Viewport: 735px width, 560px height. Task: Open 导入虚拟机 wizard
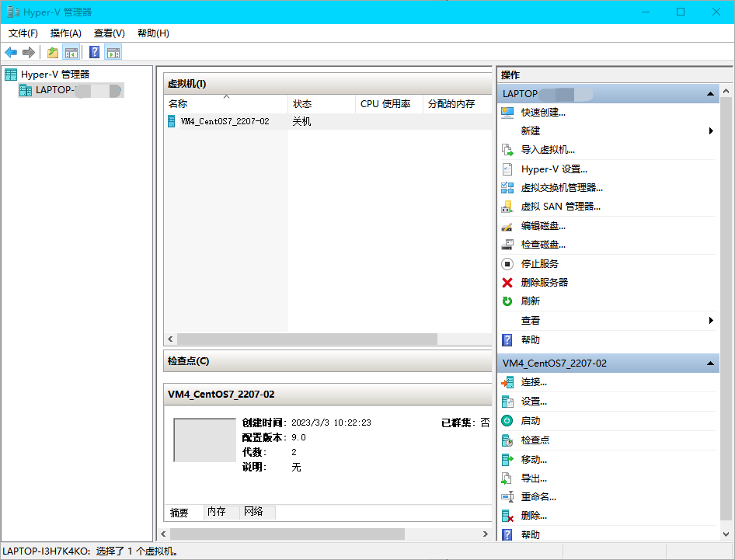coord(548,150)
